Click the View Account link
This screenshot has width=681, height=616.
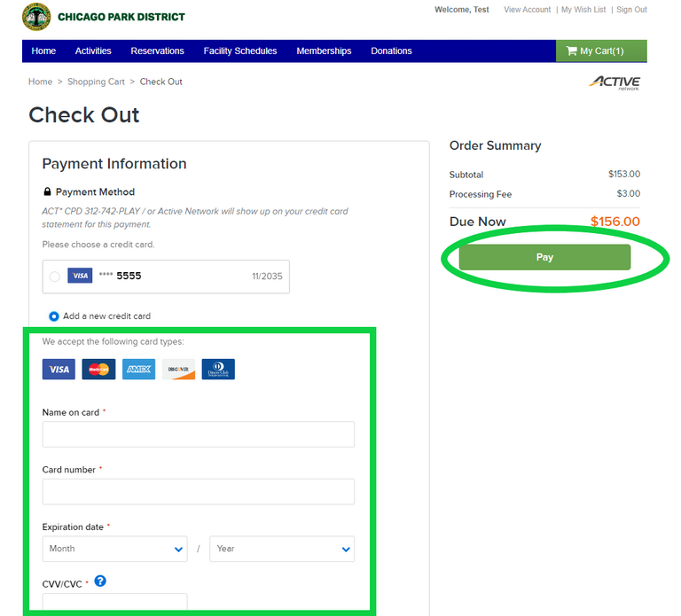(x=528, y=10)
